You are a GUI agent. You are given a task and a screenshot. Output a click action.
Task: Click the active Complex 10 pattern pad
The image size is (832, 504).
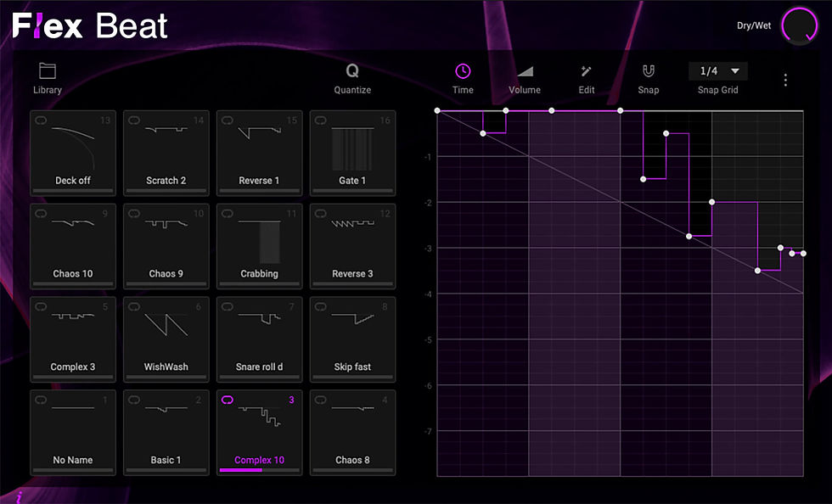point(260,433)
